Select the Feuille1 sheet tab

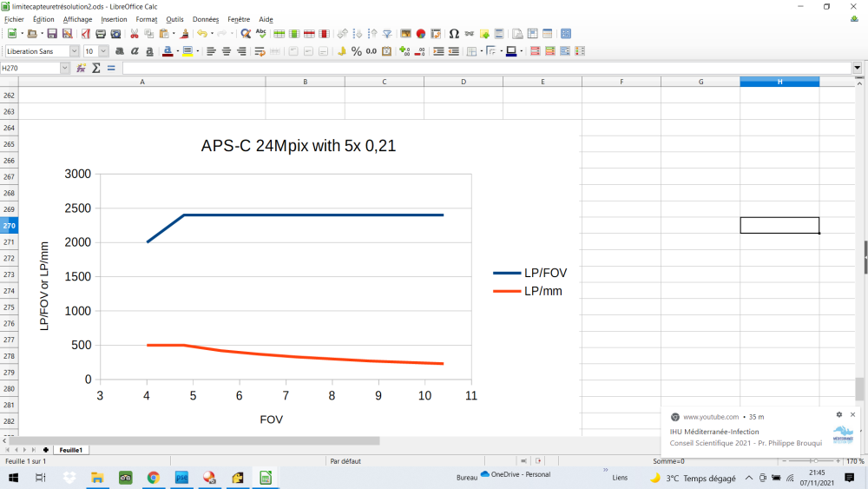point(71,450)
